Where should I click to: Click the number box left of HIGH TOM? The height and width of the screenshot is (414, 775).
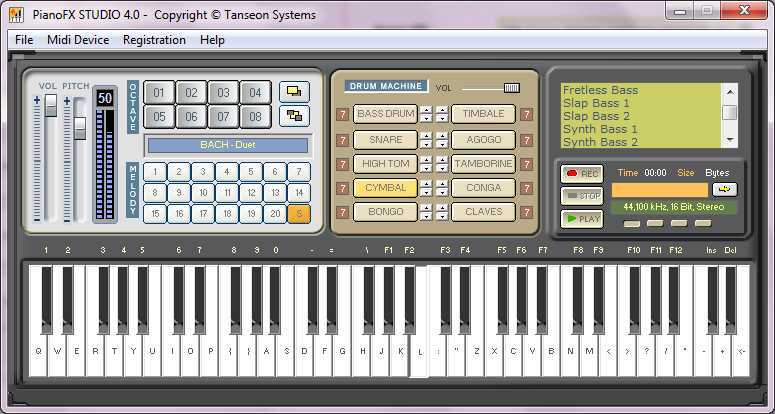pyautogui.click(x=343, y=164)
